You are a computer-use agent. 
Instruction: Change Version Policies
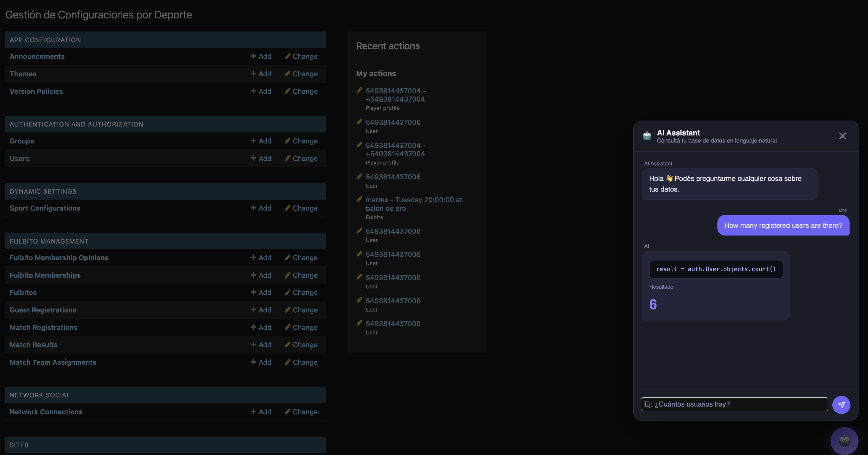coord(301,91)
